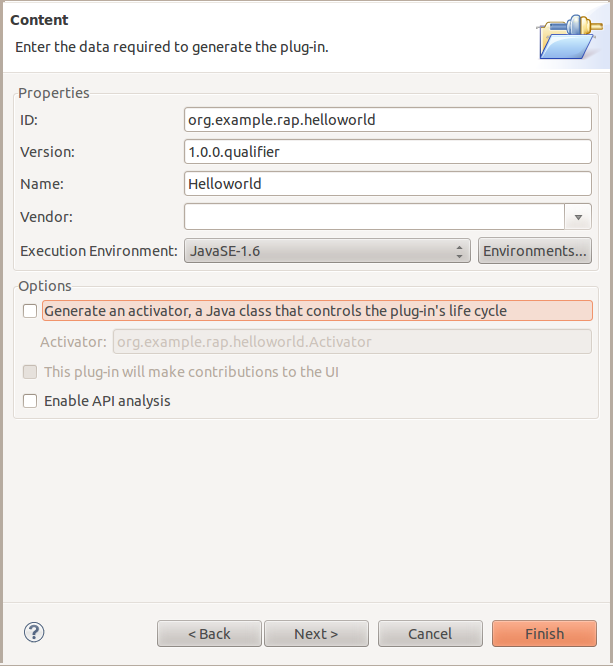Click Finish to create the plug-in
This screenshot has height=666, width=613.
click(x=545, y=634)
